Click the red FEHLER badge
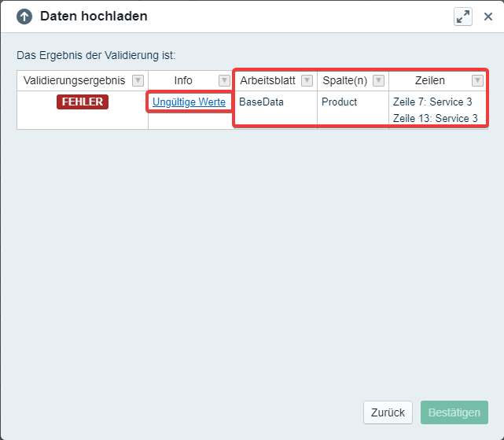504x440 pixels. tap(82, 102)
